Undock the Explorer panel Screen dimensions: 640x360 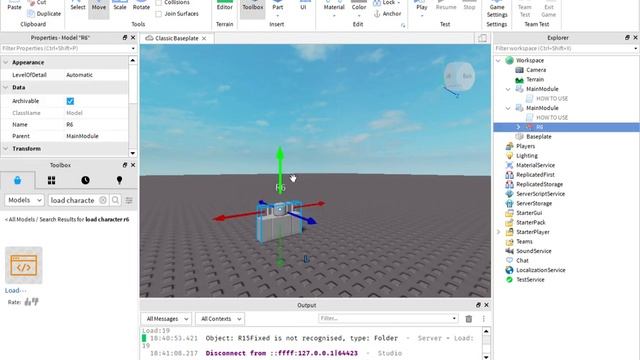(x=627, y=38)
